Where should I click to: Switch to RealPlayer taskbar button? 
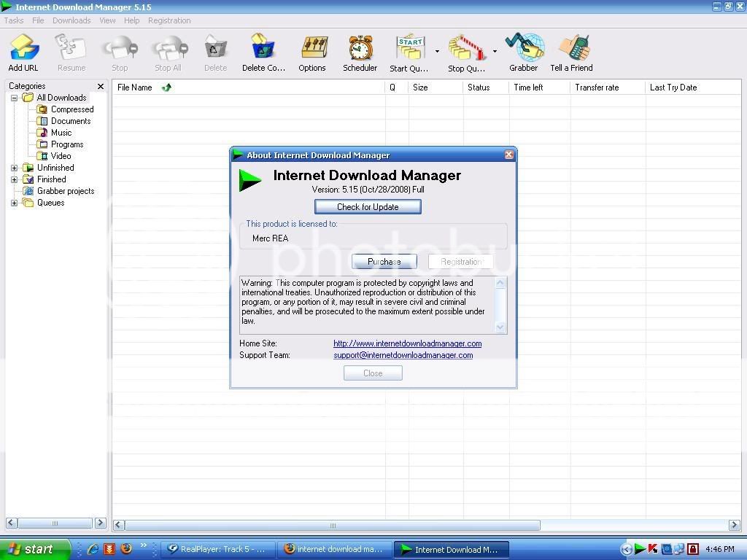pos(218,550)
